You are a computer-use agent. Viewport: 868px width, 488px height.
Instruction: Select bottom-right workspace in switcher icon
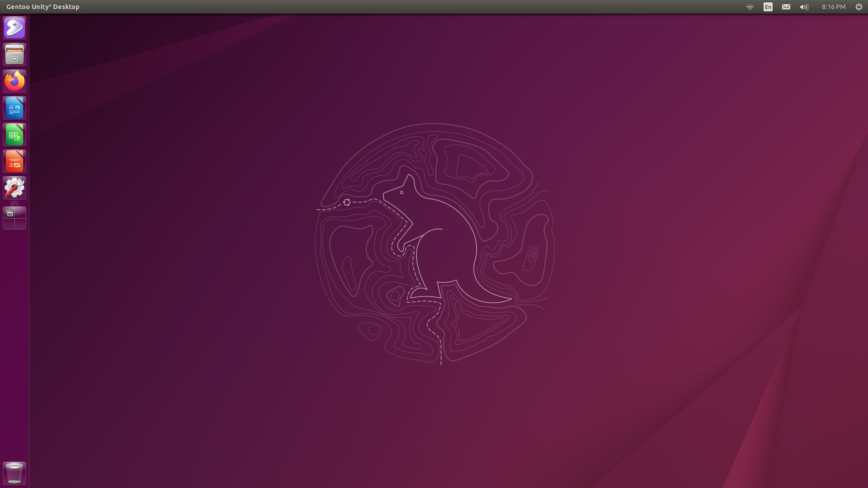coord(20,224)
